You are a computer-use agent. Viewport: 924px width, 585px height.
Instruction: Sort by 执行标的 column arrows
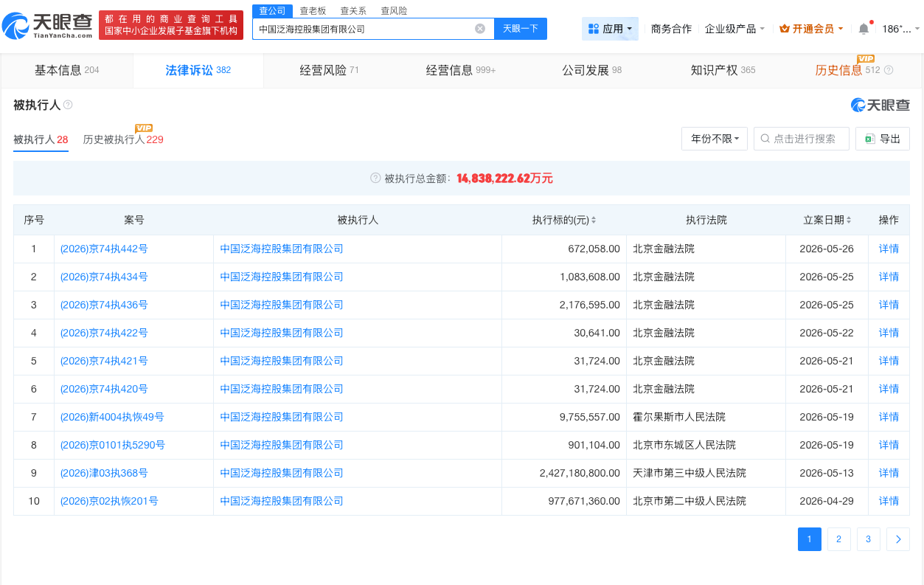(594, 220)
